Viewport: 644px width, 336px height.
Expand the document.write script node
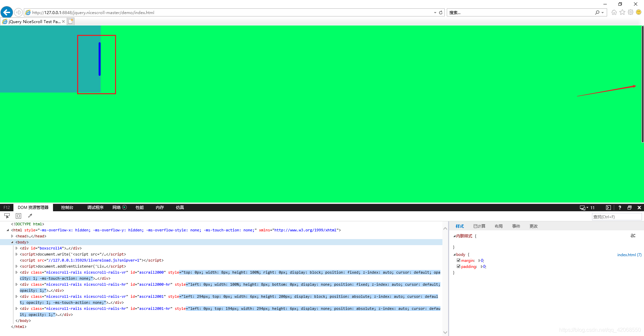16,254
